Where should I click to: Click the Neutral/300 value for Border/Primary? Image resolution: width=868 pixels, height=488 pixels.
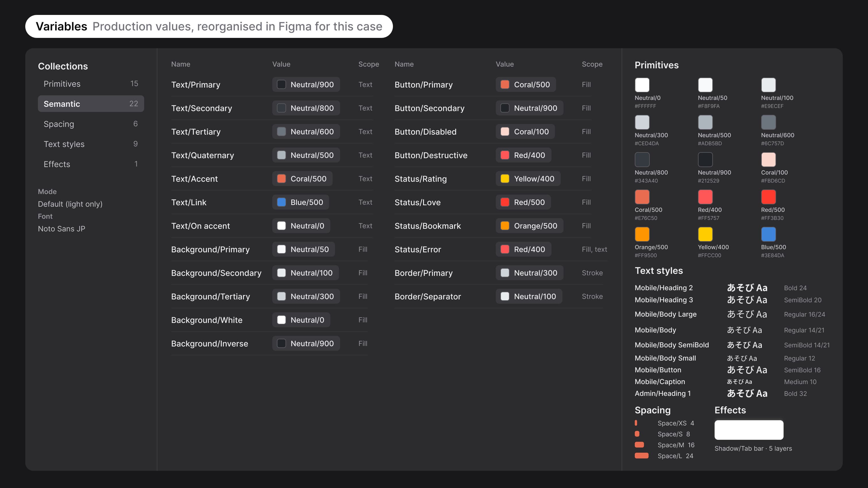[529, 273]
